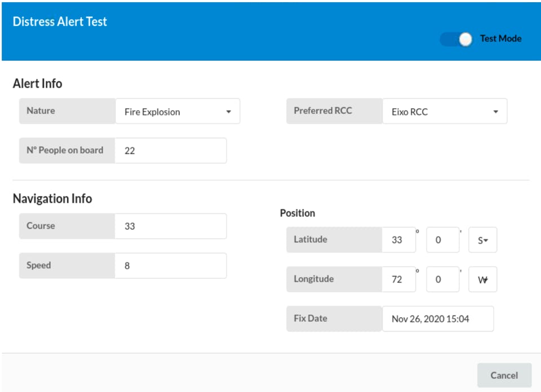
Task: Open the Longitude hemisphere W dropdown
Action: click(483, 279)
